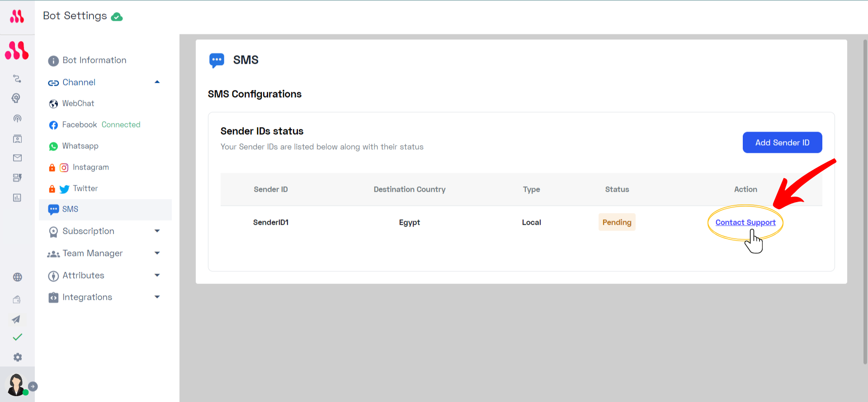Image resolution: width=868 pixels, height=402 pixels.
Task: Expand the Attributes section arrow
Action: [157, 275]
